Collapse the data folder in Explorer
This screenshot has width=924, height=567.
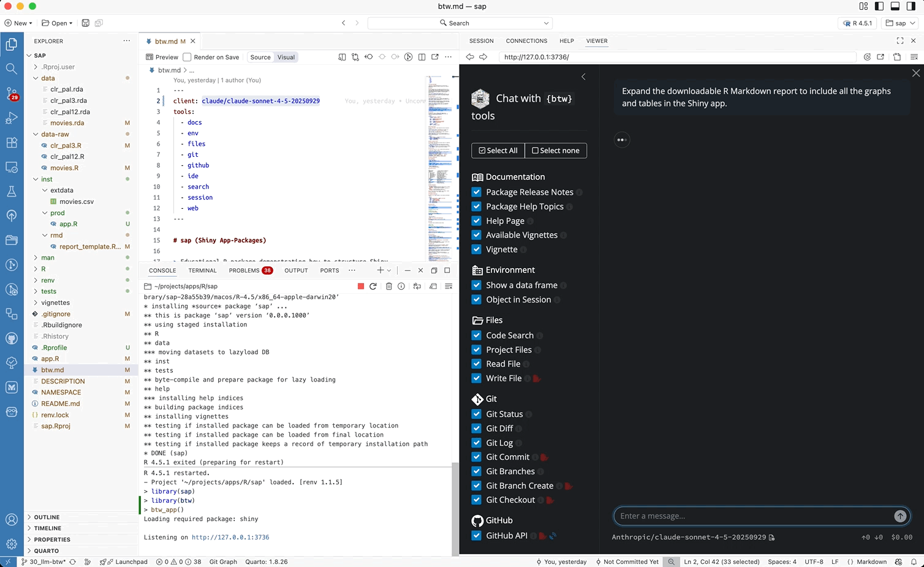pos(48,78)
